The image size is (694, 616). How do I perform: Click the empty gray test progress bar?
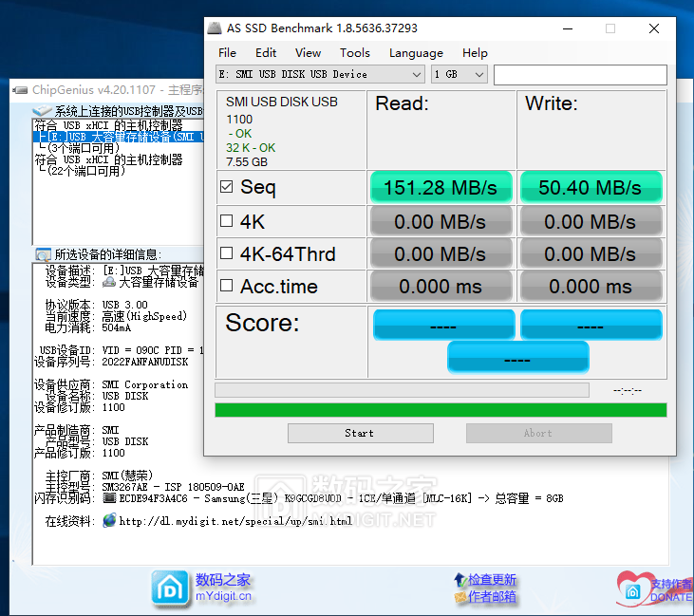402,390
